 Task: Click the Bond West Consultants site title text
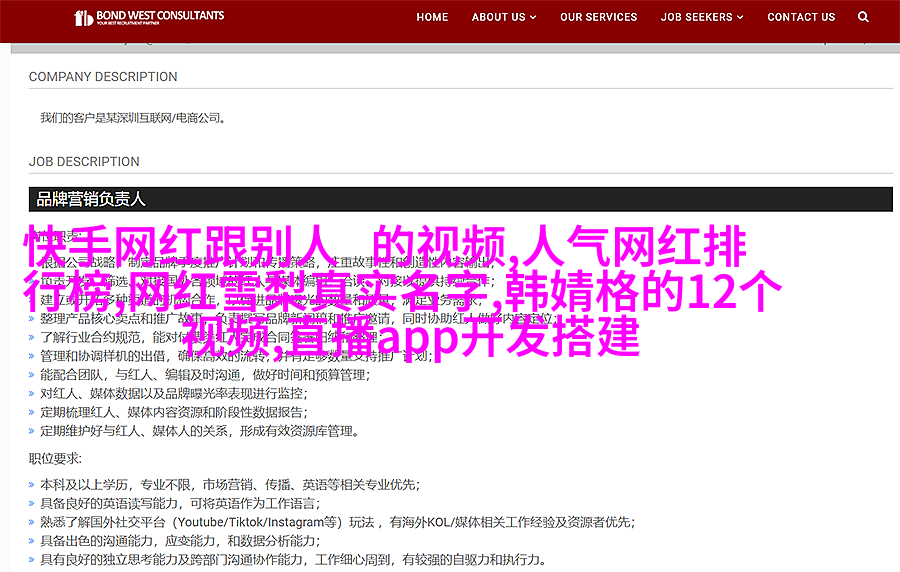[x=161, y=17]
